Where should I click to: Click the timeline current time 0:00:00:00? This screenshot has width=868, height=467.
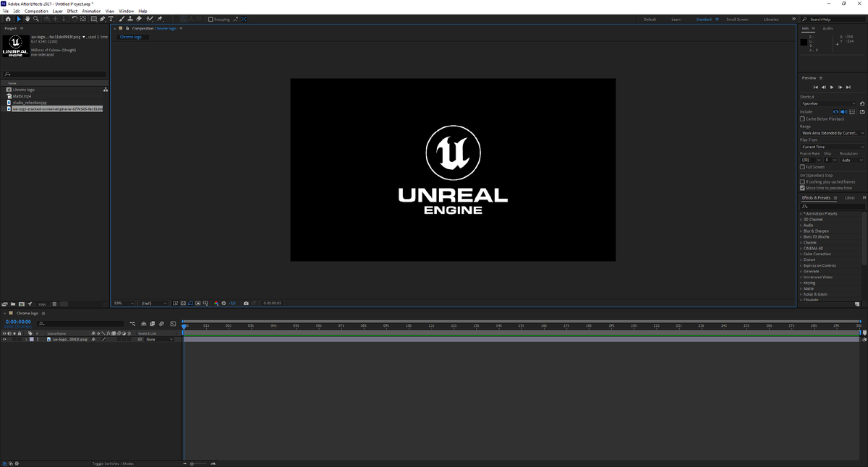coord(18,322)
